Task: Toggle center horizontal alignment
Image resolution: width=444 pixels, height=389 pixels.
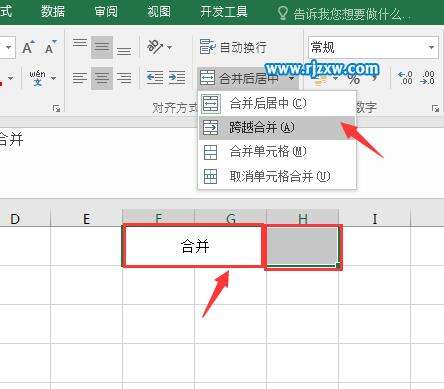Action: (x=102, y=78)
